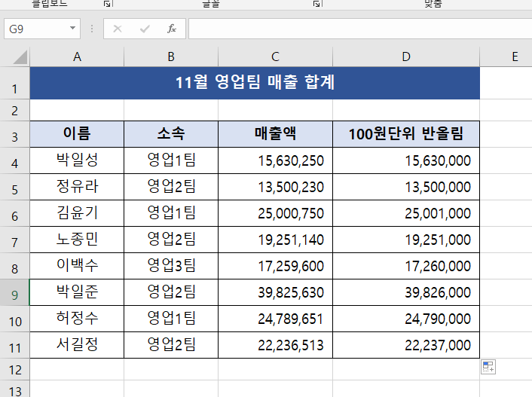
Task: Open Insert Function fx icon
Action: click(172, 29)
